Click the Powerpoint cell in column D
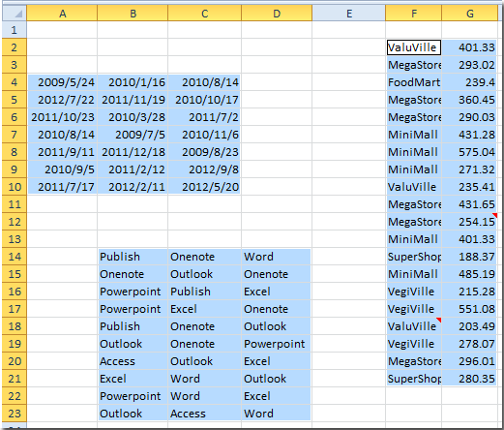This screenshot has height=430, width=504. point(277,344)
